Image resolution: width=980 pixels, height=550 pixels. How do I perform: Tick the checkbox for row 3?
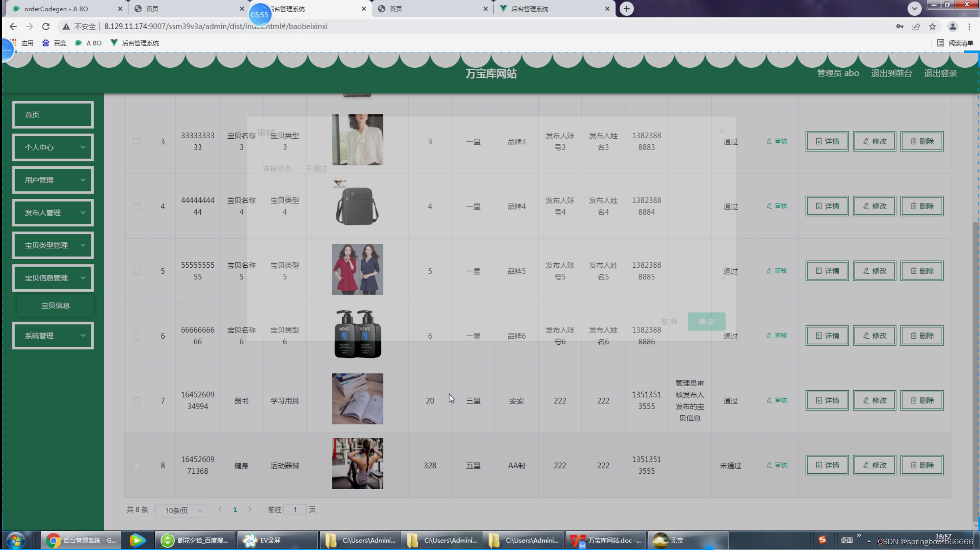pyautogui.click(x=137, y=142)
